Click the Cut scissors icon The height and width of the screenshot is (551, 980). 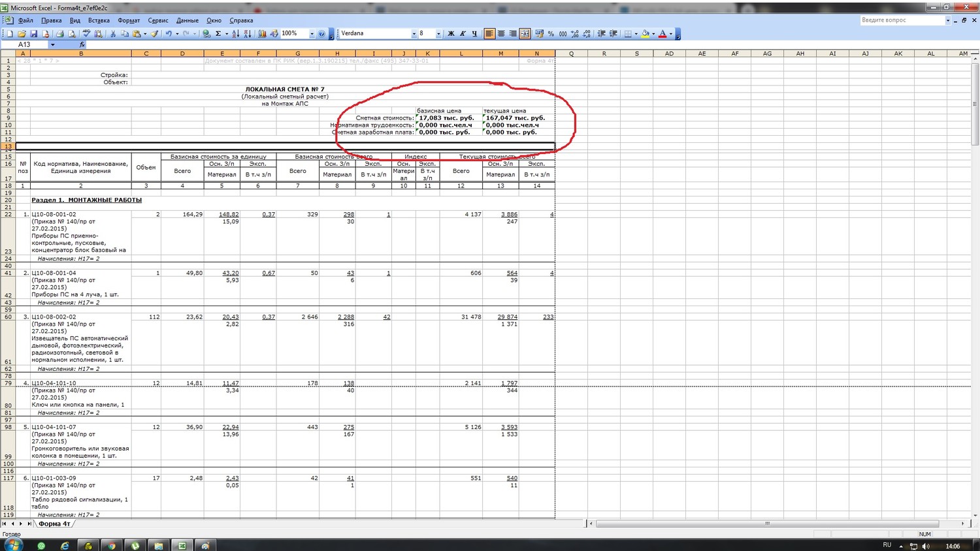point(113,33)
